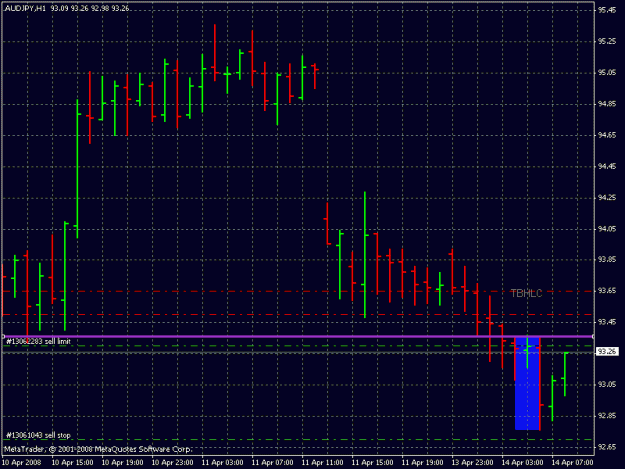Click the TBHLC text label
625x469 pixels.
[x=526, y=294]
